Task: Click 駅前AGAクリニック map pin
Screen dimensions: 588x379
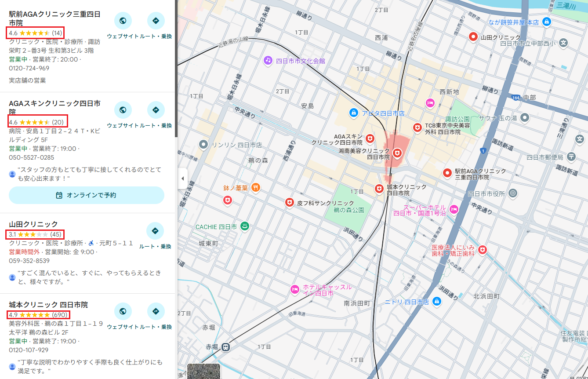Action: pos(447,173)
